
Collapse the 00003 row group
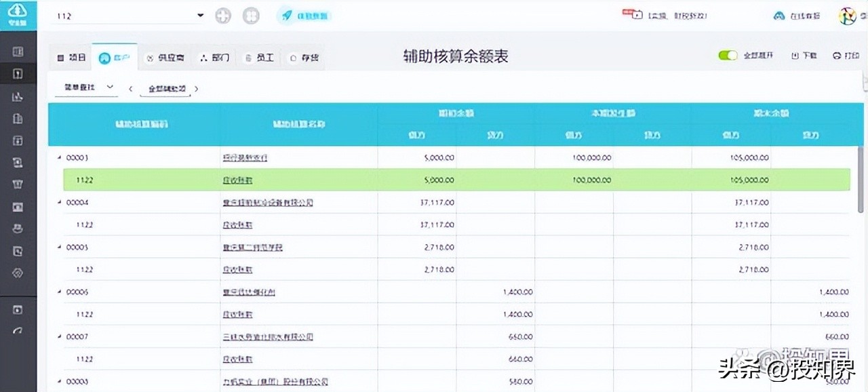point(59,157)
